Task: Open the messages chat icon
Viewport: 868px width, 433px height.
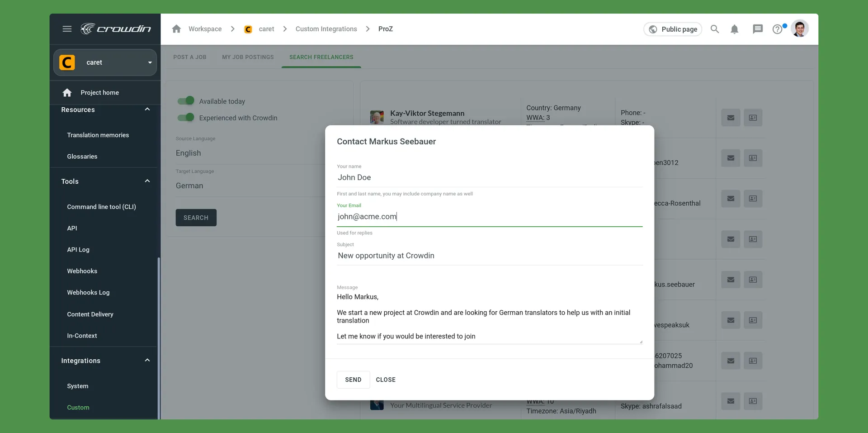Action: coord(758,29)
